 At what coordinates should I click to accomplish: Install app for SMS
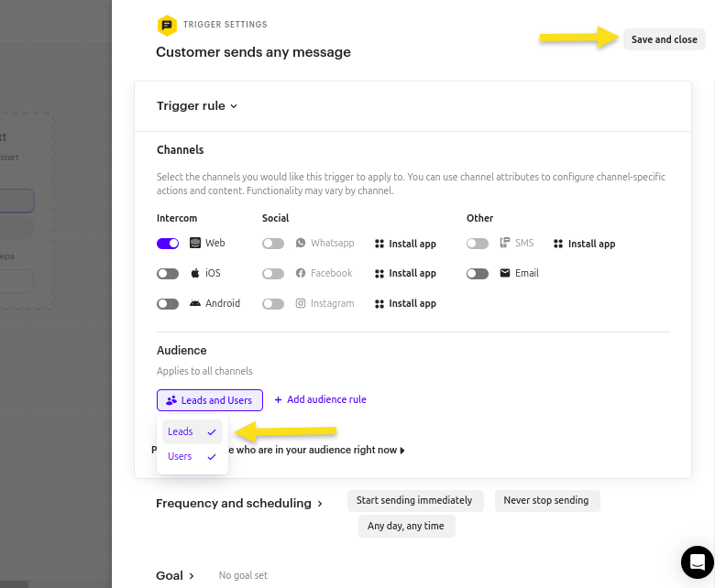tap(585, 244)
